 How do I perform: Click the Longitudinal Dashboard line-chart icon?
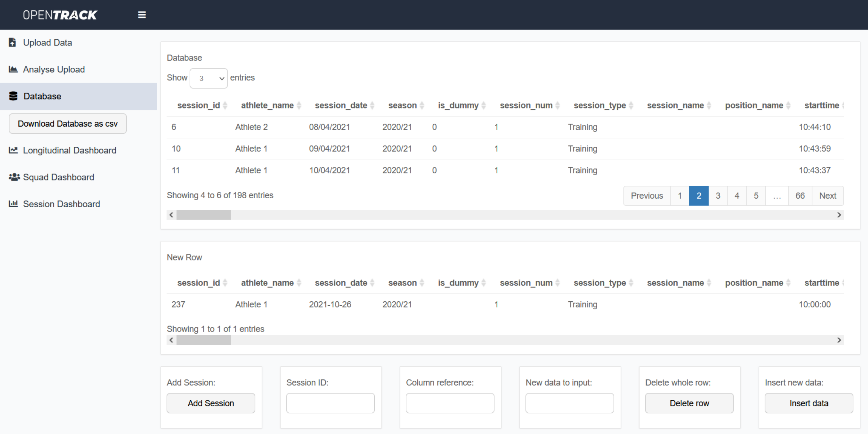click(x=13, y=150)
